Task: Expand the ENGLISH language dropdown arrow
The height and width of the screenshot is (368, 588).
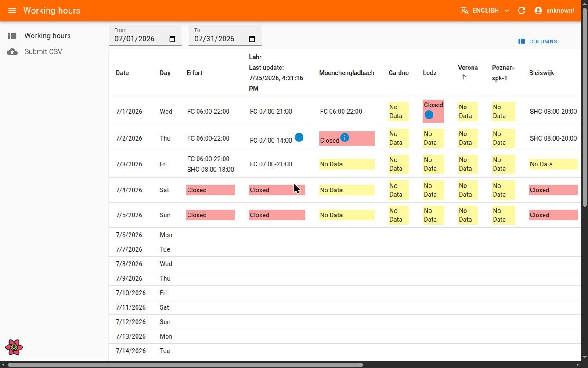Action: tap(506, 11)
